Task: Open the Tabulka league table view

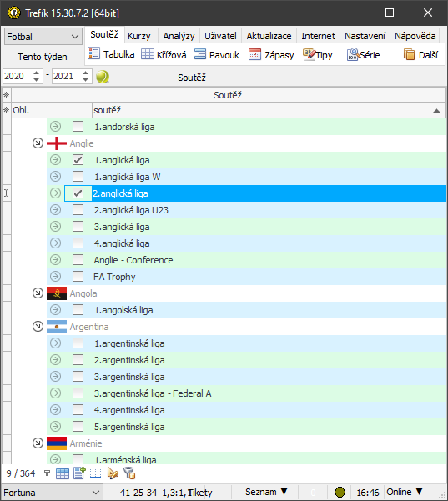Action: [111, 55]
